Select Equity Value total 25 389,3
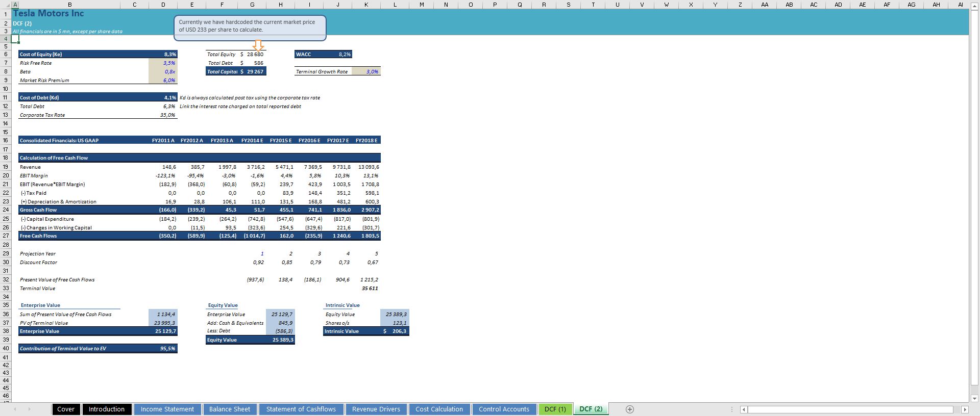Viewport: 980px width, 416px height. pyautogui.click(x=280, y=340)
